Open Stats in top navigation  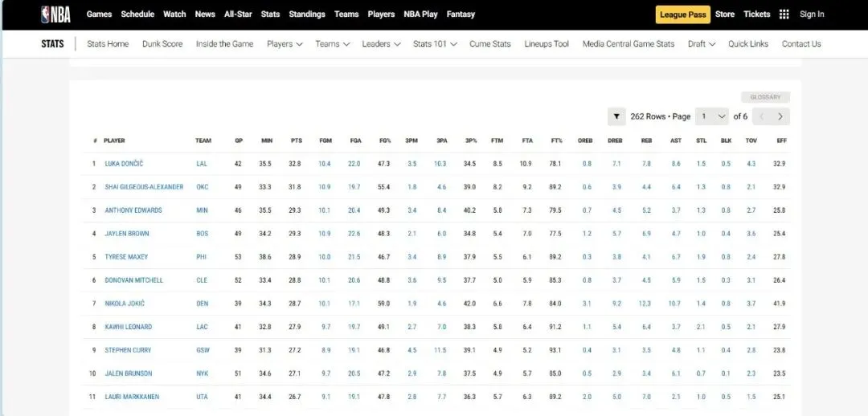(270, 14)
